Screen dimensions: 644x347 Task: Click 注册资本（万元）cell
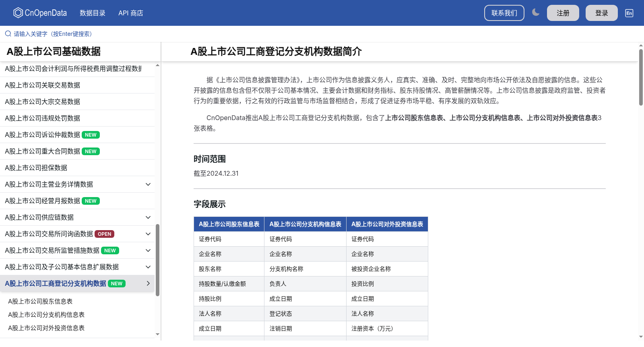click(387, 328)
